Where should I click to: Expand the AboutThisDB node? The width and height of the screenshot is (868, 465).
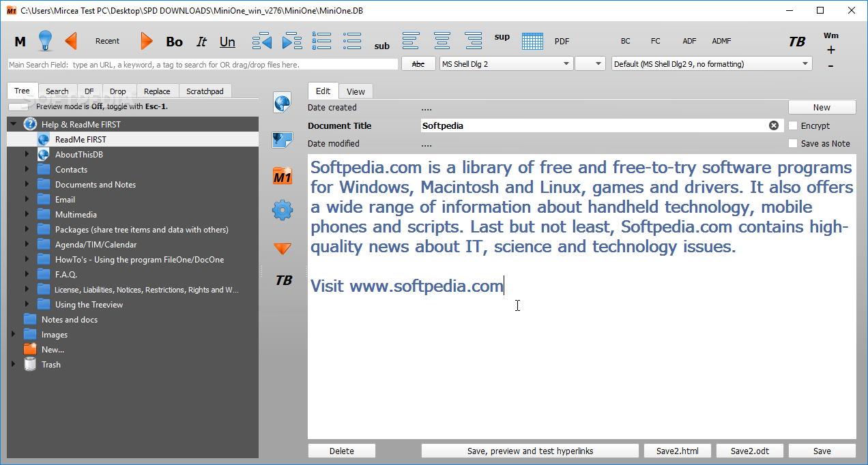tap(27, 155)
